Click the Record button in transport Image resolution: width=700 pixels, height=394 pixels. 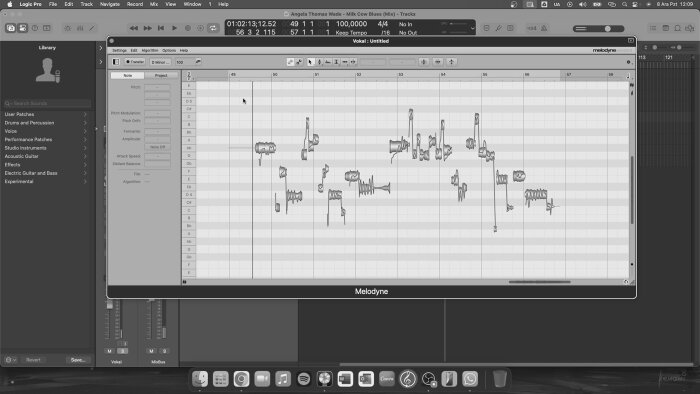[188, 28]
